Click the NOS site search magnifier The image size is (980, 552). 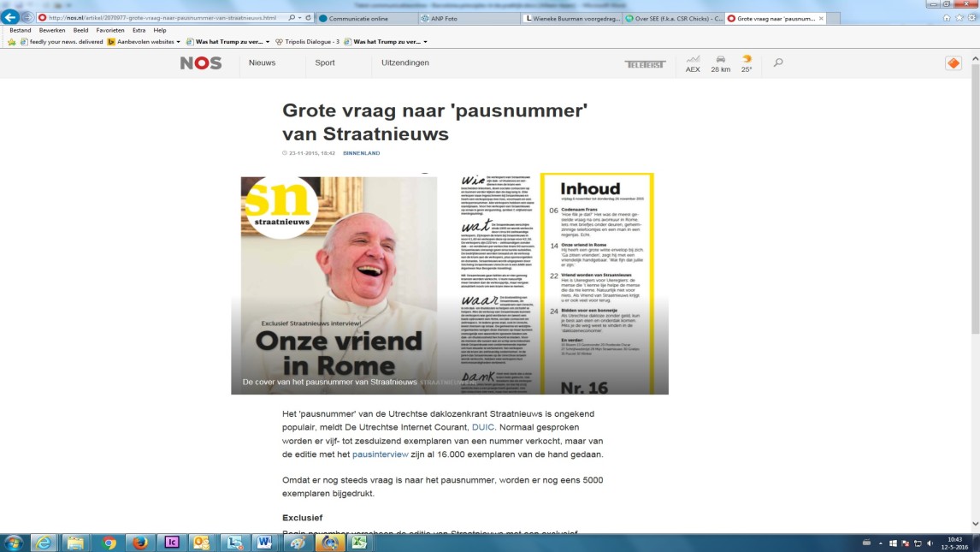[x=778, y=62]
